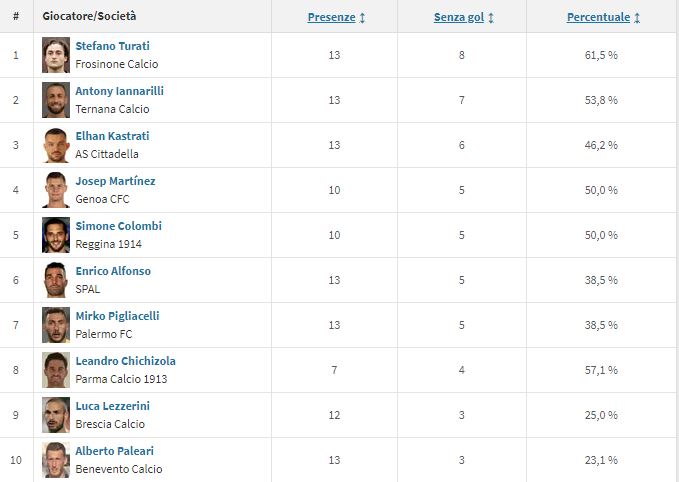Click the Frosinone Calcio club name
Screen dimensions: 679x482
click(116, 64)
